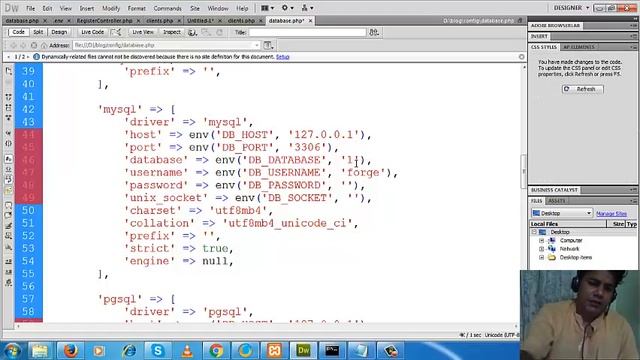
Task: Click the Manage Sites link
Action: pos(611,213)
